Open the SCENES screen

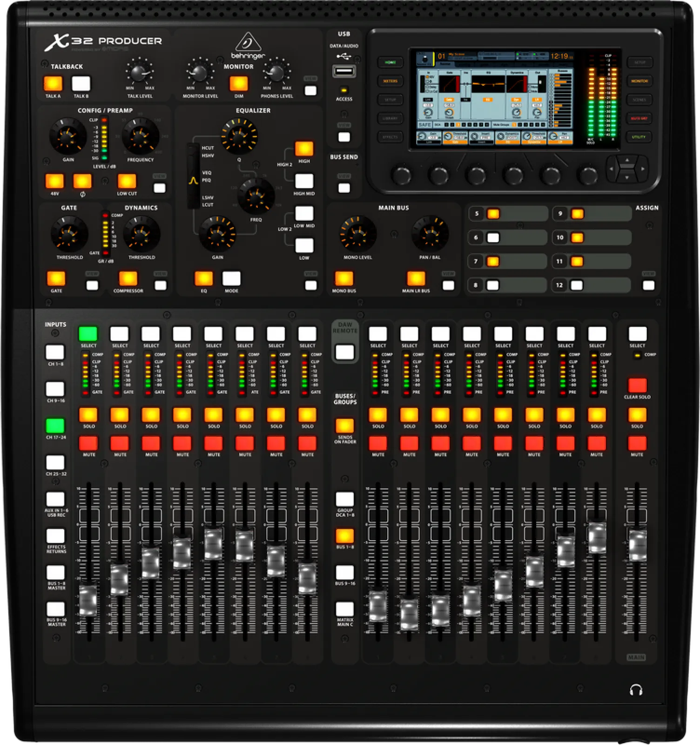coord(639,100)
